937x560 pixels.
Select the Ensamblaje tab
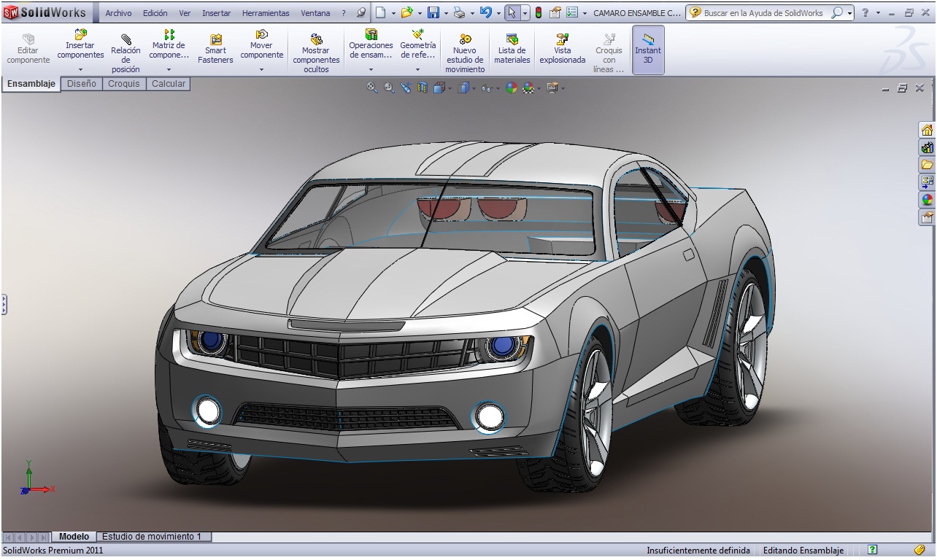(x=31, y=84)
